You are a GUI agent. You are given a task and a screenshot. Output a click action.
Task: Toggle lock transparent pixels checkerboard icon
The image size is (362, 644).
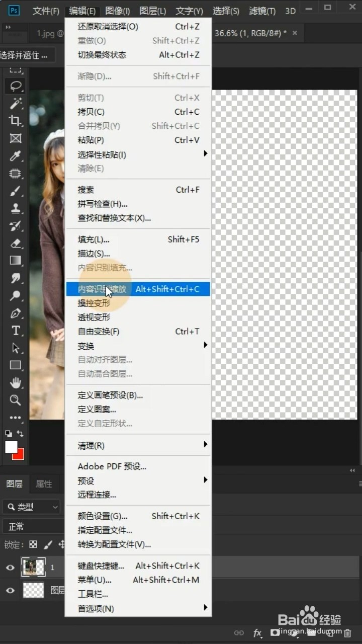click(33, 544)
